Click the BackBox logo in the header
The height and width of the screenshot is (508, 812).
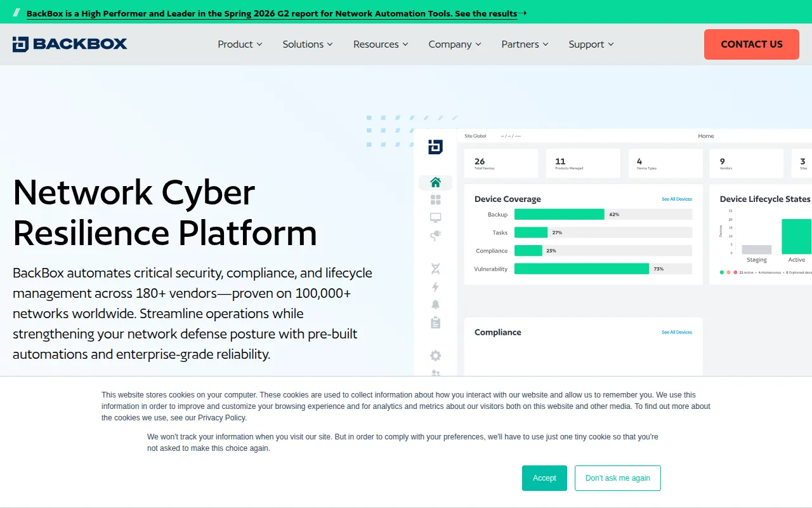pyautogui.click(x=70, y=44)
